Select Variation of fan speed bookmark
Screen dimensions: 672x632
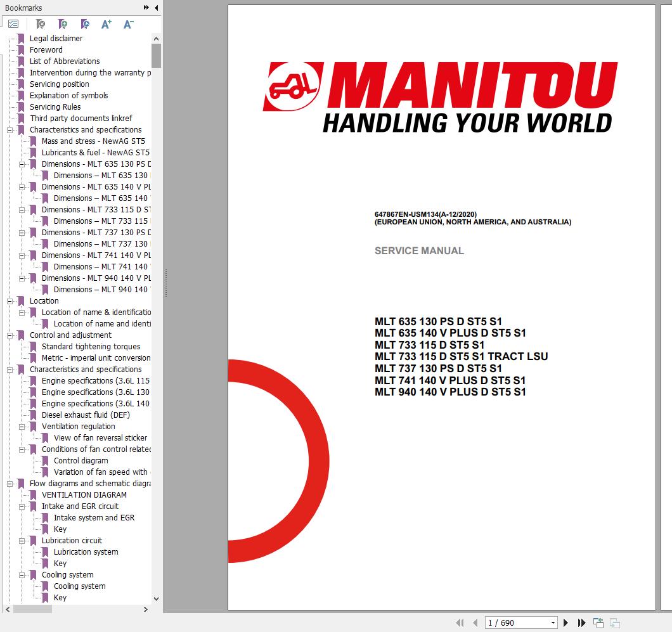[x=102, y=472]
